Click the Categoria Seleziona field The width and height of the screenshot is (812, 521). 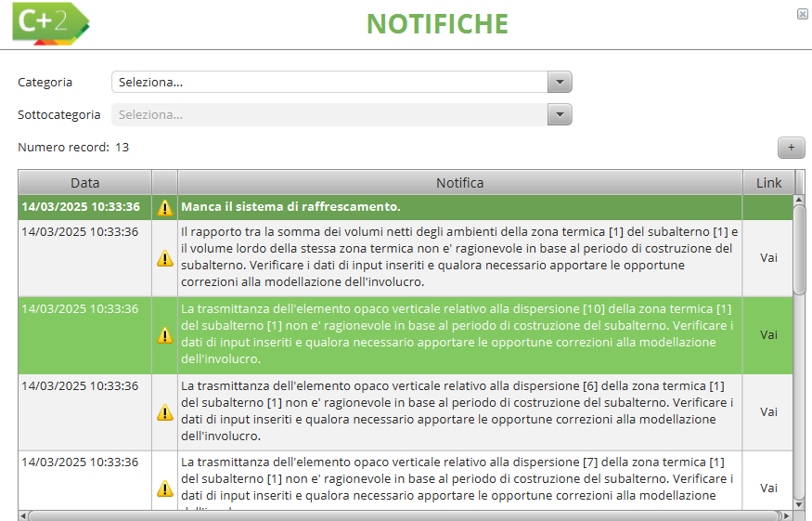(x=329, y=82)
